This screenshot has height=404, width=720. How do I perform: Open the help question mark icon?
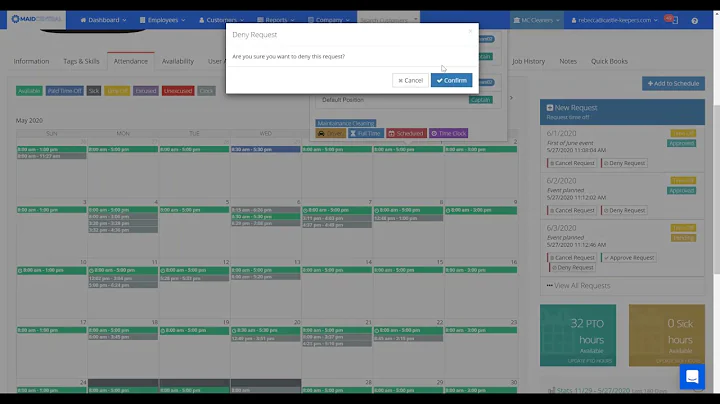tap(694, 21)
